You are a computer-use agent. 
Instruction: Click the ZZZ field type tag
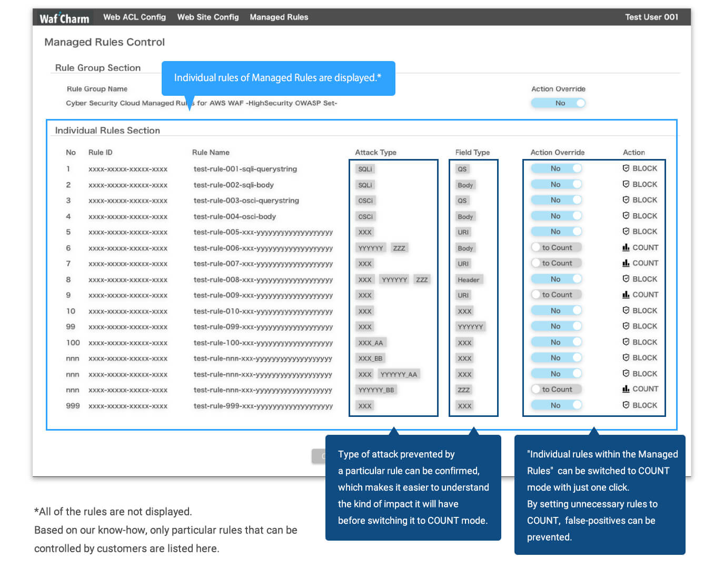[x=464, y=390]
